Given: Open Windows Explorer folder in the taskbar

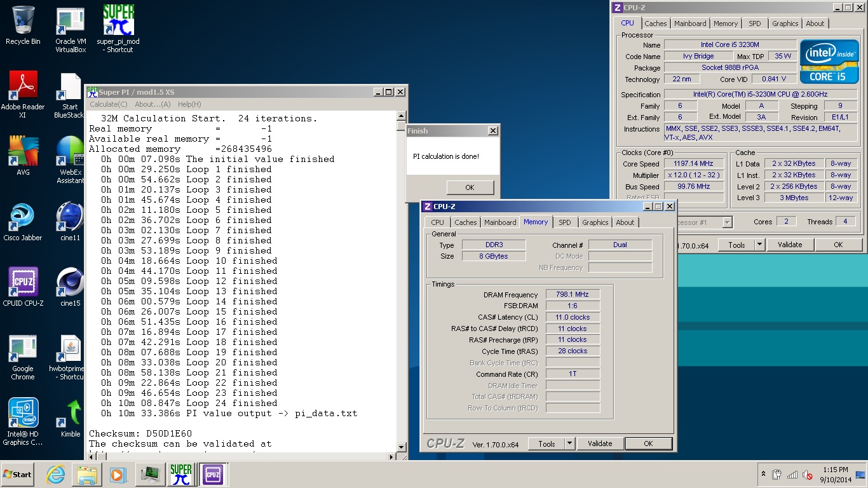Looking at the screenshot, I should pyautogui.click(x=87, y=475).
